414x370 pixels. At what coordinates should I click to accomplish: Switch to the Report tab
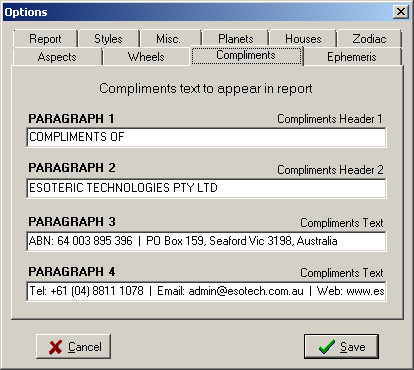coord(45,39)
